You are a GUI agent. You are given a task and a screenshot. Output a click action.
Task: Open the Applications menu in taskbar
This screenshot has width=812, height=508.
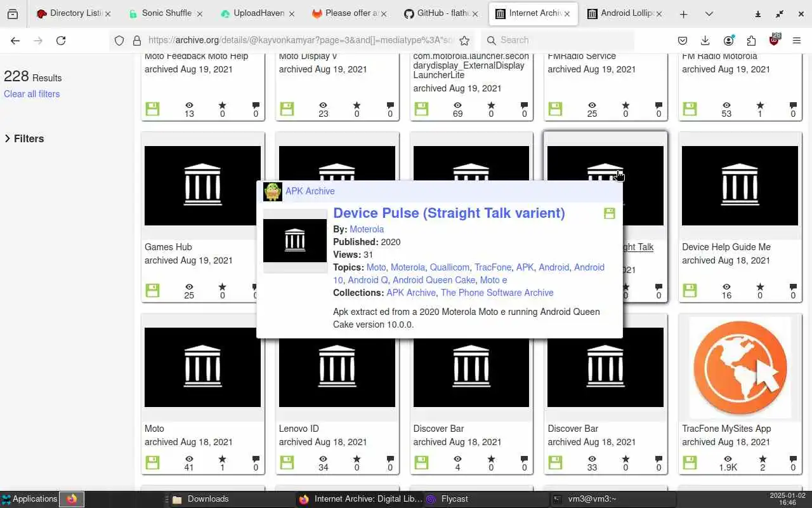click(x=29, y=499)
